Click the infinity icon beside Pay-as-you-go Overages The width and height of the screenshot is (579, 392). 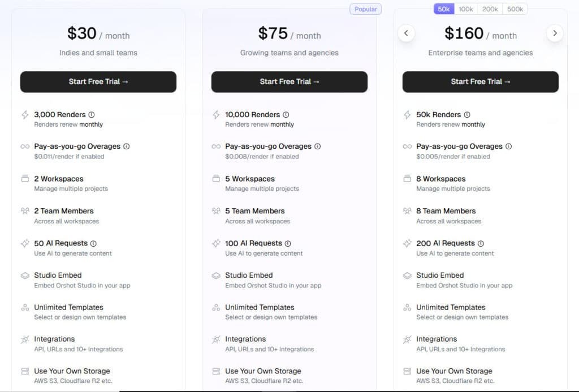tap(25, 146)
